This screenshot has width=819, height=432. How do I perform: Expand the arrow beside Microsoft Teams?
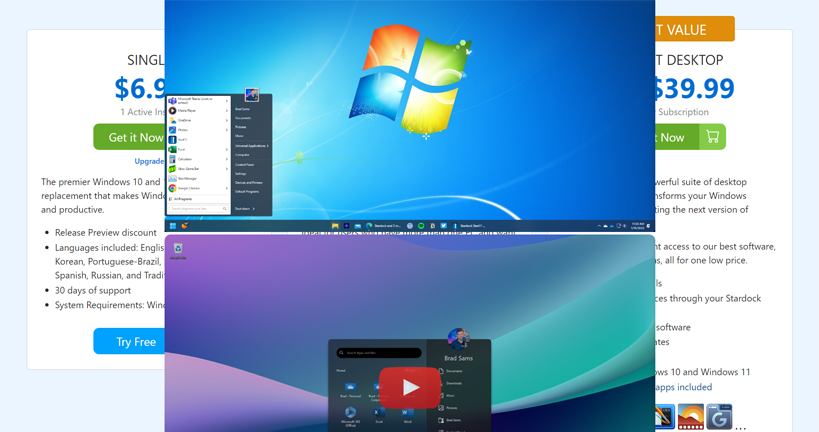(227, 101)
